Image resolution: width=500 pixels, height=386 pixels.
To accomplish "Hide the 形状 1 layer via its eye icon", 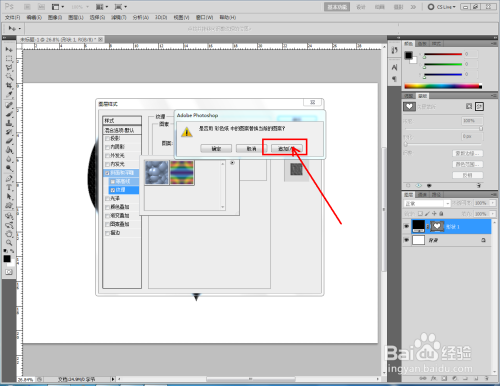I will [x=406, y=226].
